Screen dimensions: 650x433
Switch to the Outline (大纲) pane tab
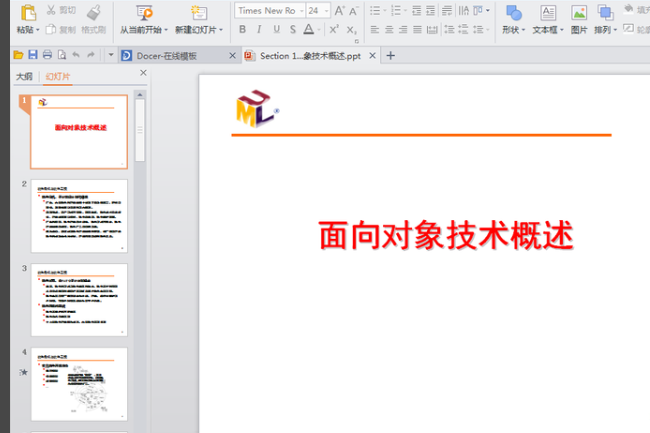[x=24, y=77]
